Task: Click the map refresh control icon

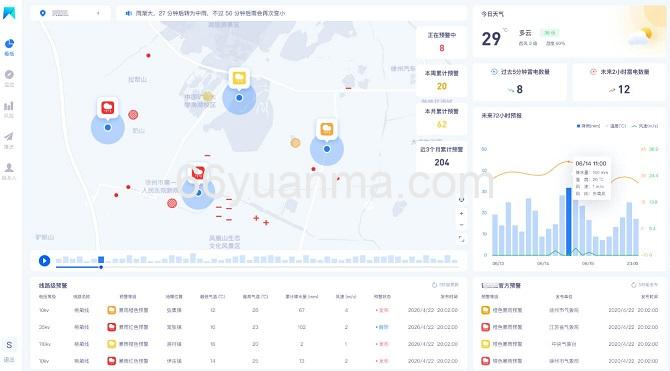Action: point(461,200)
